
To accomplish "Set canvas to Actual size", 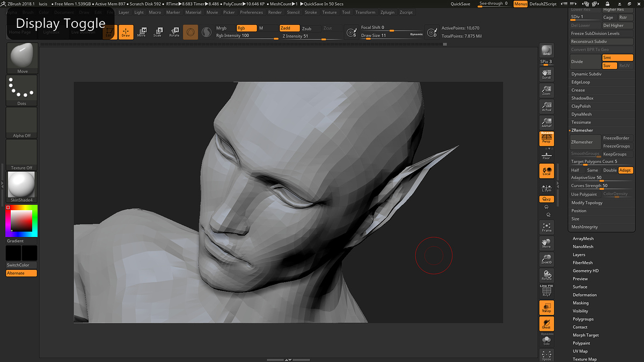I will point(546,106).
